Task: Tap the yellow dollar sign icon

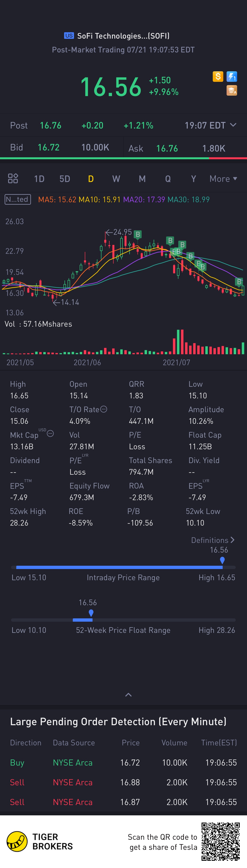Action: click(x=218, y=77)
